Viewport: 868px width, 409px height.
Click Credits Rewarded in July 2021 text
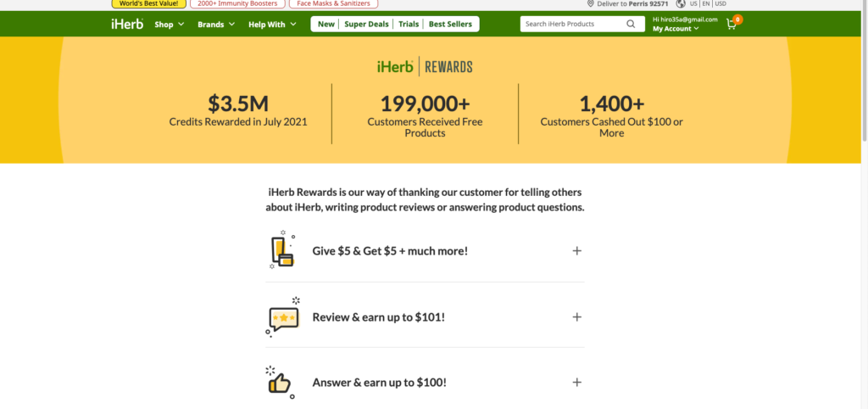click(x=238, y=122)
